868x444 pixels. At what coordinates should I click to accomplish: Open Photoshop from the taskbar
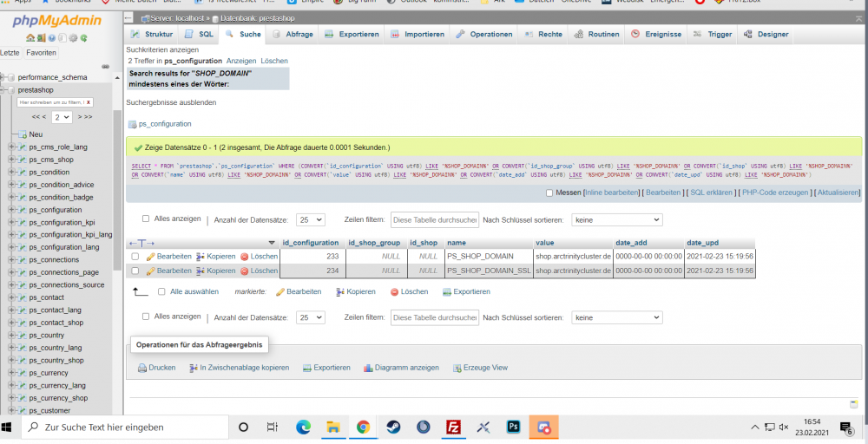pos(514,428)
